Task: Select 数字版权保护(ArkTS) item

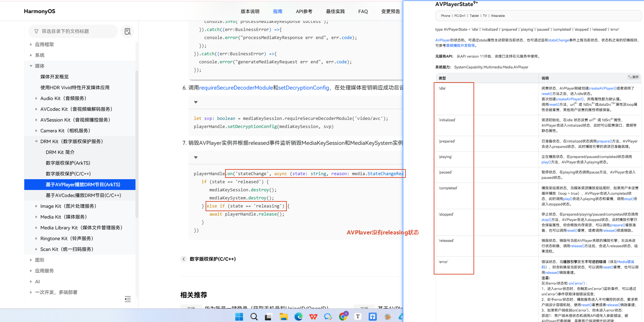Action: tap(68, 163)
